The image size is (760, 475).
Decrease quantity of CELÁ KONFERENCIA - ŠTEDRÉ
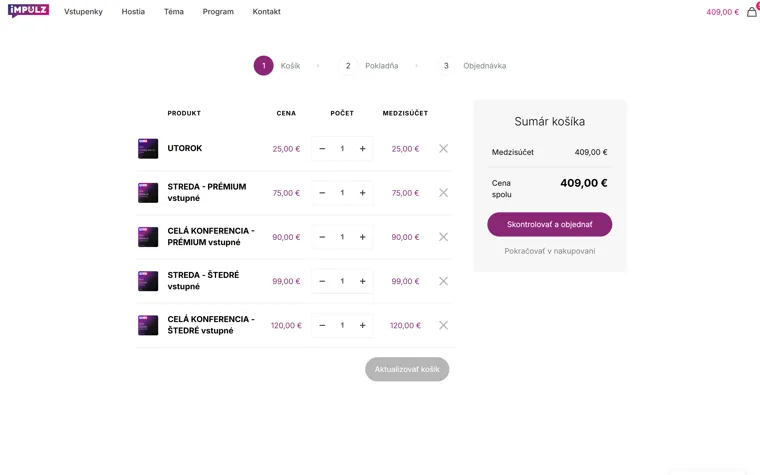pos(322,325)
